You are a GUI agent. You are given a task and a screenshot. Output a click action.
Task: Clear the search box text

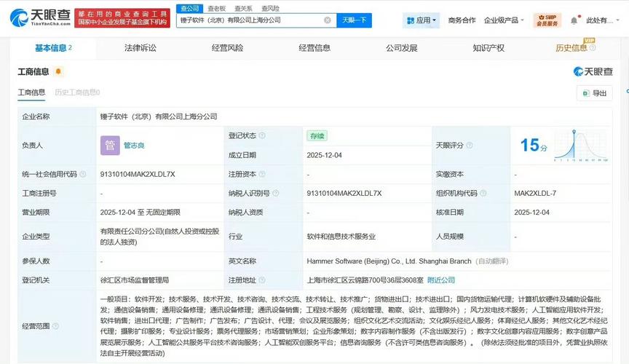click(328, 20)
